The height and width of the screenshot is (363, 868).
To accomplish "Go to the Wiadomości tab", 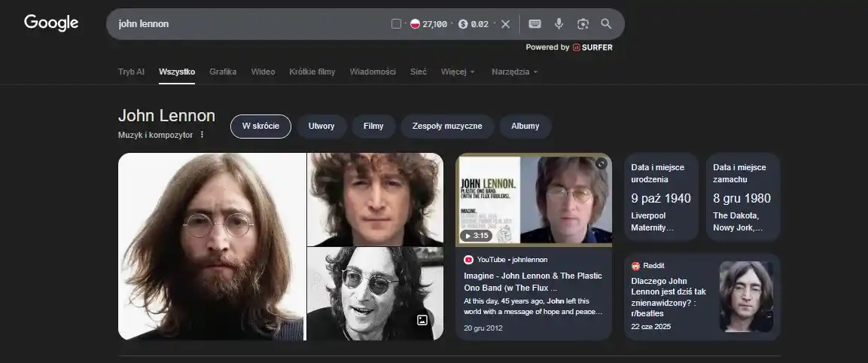I will tap(373, 72).
